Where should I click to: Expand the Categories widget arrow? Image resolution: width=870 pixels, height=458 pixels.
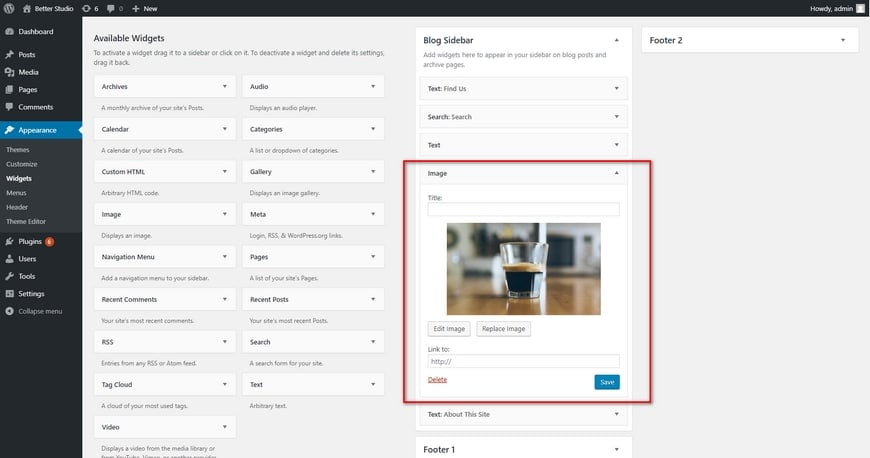point(373,129)
